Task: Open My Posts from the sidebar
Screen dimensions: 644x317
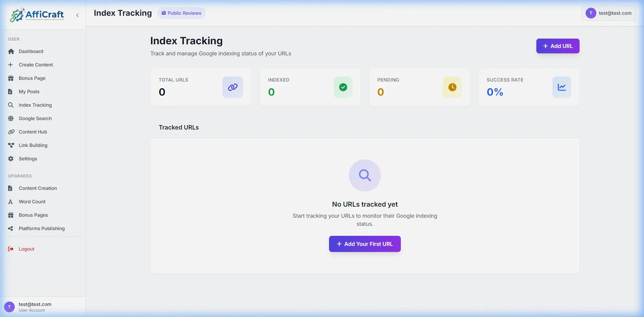Action: (29, 91)
